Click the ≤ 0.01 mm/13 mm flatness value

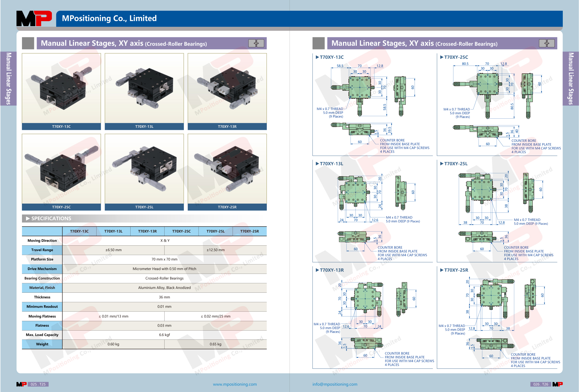pyautogui.click(x=114, y=316)
